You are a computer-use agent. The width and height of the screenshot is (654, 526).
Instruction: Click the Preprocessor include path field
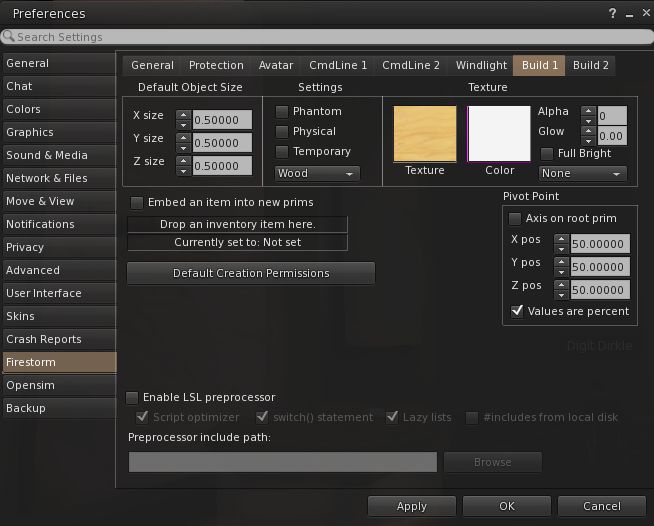pos(283,462)
